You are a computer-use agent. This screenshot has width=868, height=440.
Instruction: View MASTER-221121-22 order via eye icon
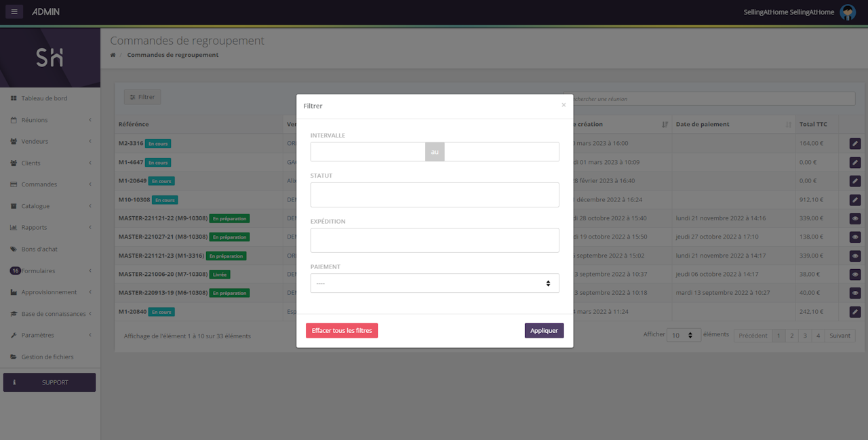pyautogui.click(x=855, y=218)
